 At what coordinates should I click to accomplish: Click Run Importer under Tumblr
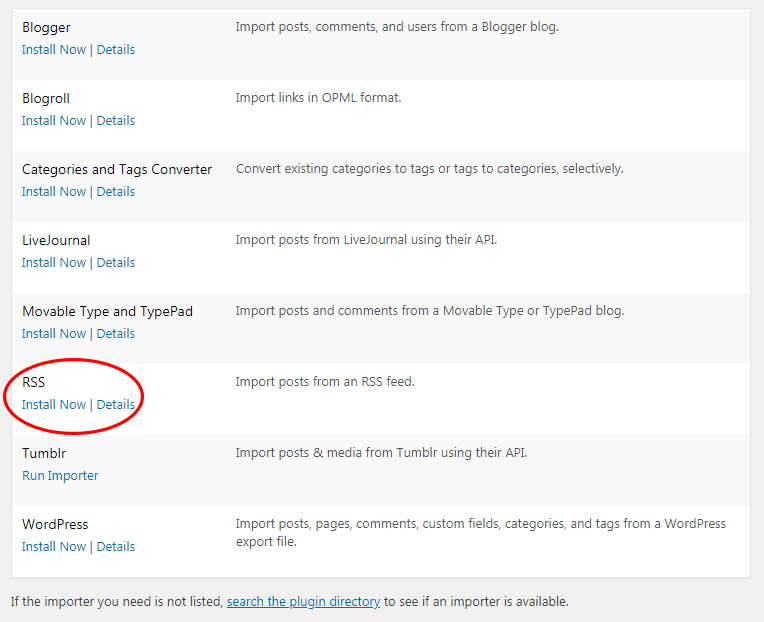click(x=60, y=476)
